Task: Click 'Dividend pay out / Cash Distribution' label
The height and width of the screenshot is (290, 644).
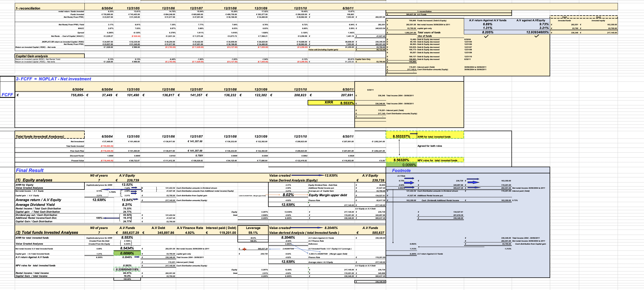Action: click(x=36, y=215)
